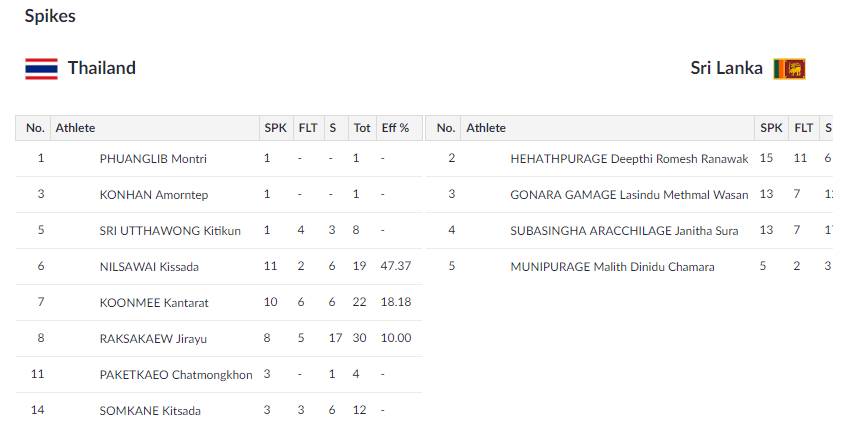Click SOMKANE Kitsada athlete name
The height and width of the screenshot is (437, 851).
(150, 410)
